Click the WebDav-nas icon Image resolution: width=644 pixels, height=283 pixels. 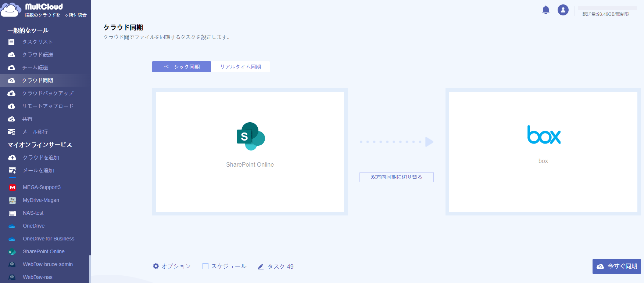pos(12,277)
